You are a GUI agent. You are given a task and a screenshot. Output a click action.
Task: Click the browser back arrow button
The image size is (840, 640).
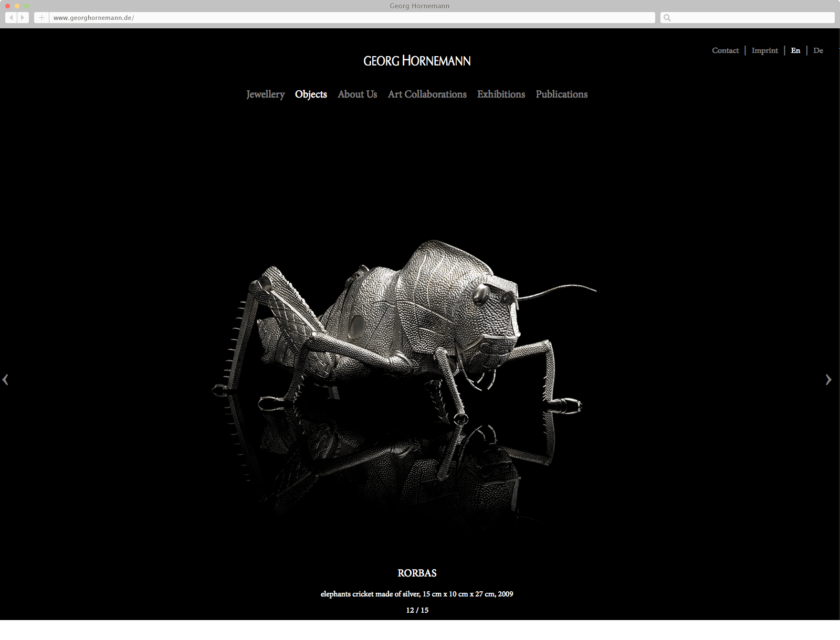coord(11,18)
